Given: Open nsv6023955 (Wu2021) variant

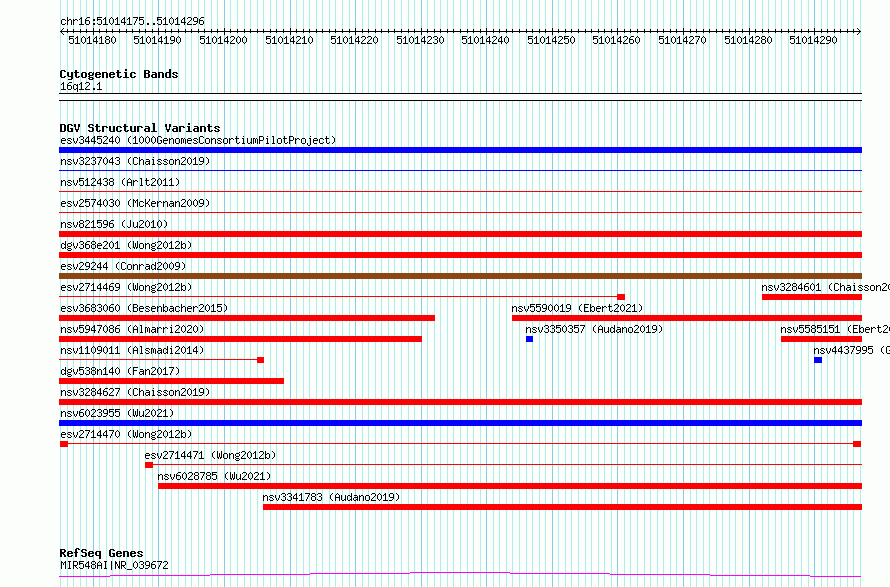Looking at the screenshot, I should click(x=117, y=413).
